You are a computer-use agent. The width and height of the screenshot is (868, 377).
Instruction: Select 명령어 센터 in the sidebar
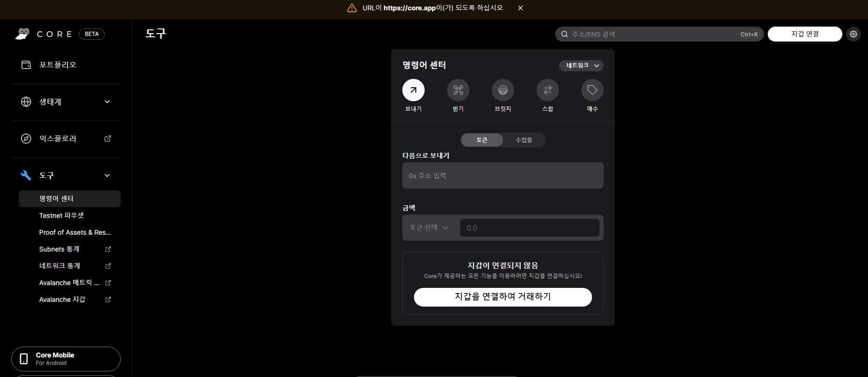pyautogui.click(x=69, y=198)
